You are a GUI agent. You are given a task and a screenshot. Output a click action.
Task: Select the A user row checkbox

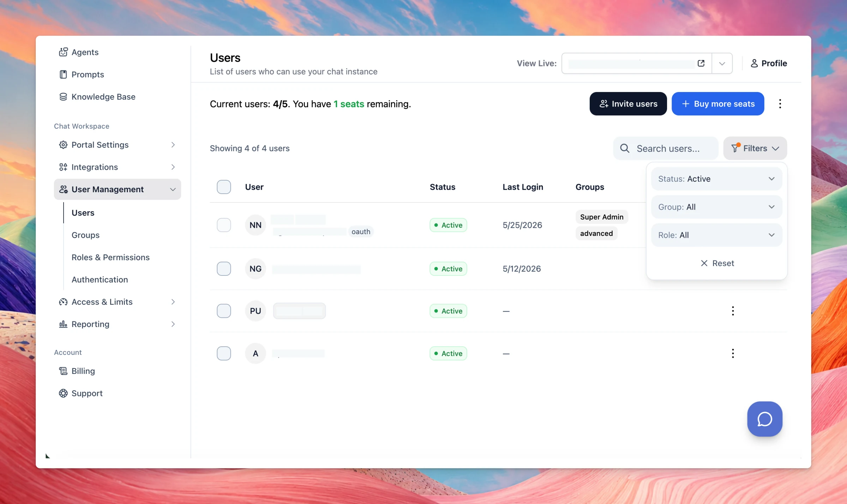tap(224, 353)
